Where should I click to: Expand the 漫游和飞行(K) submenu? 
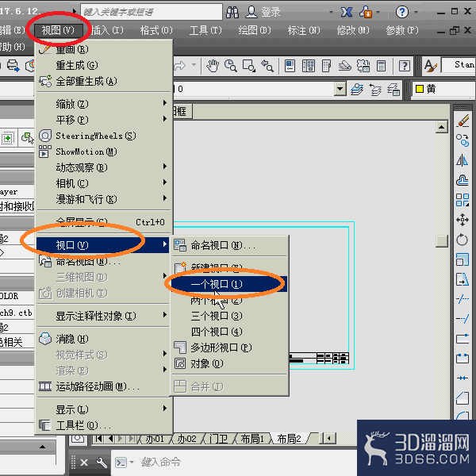pos(103,199)
